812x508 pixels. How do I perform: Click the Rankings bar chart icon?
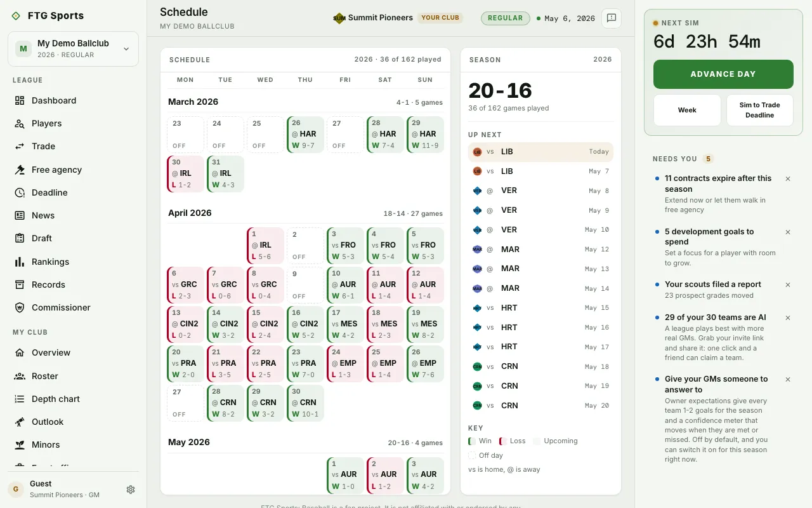tap(20, 262)
